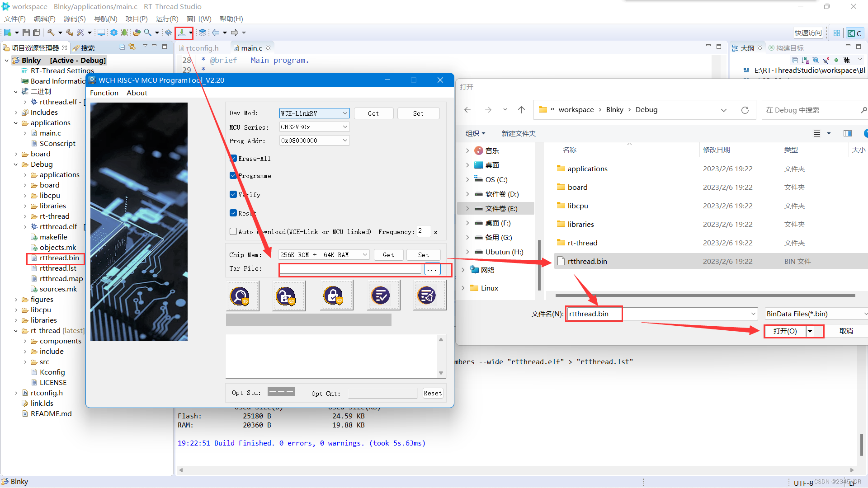Click the locked padlock protect icon button
868x488 pixels.
click(x=336, y=296)
